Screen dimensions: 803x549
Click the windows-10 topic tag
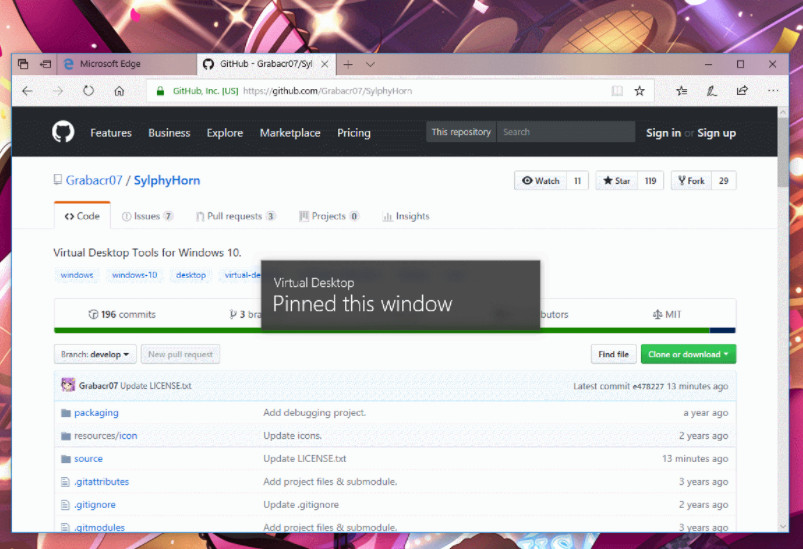pyautogui.click(x=135, y=275)
